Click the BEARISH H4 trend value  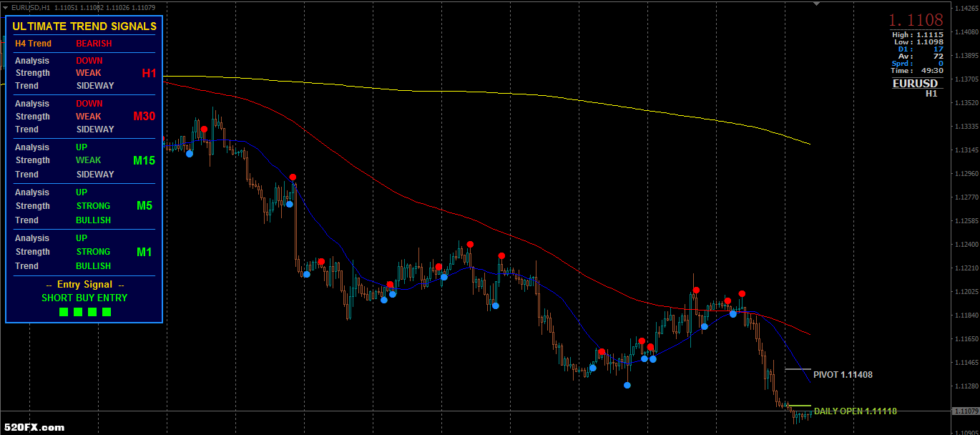coord(94,44)
